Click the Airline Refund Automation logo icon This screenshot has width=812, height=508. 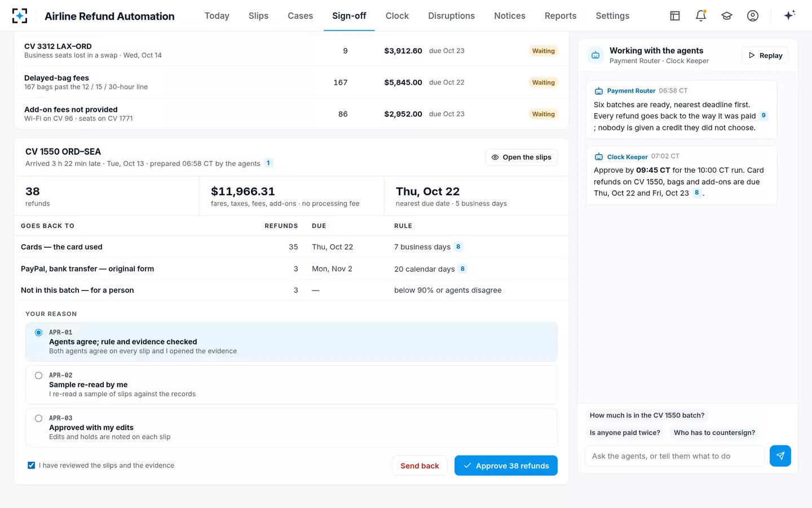point(20,16)
